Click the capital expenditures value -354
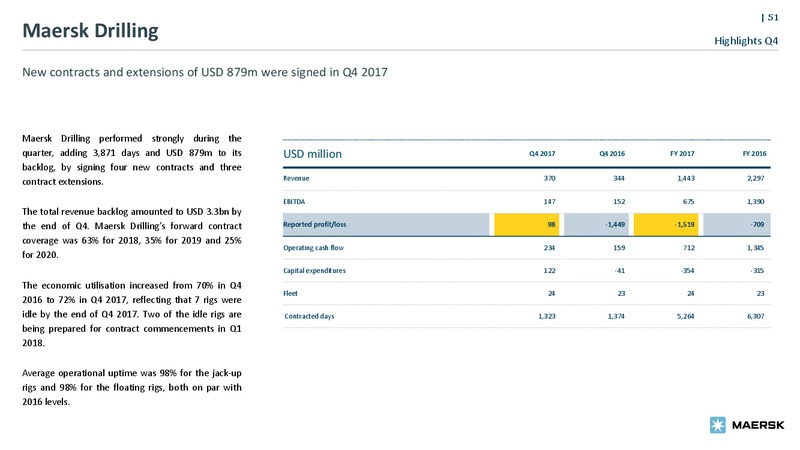Image resolution: width=800 pixels, height=450 pixels. point(687,271)
